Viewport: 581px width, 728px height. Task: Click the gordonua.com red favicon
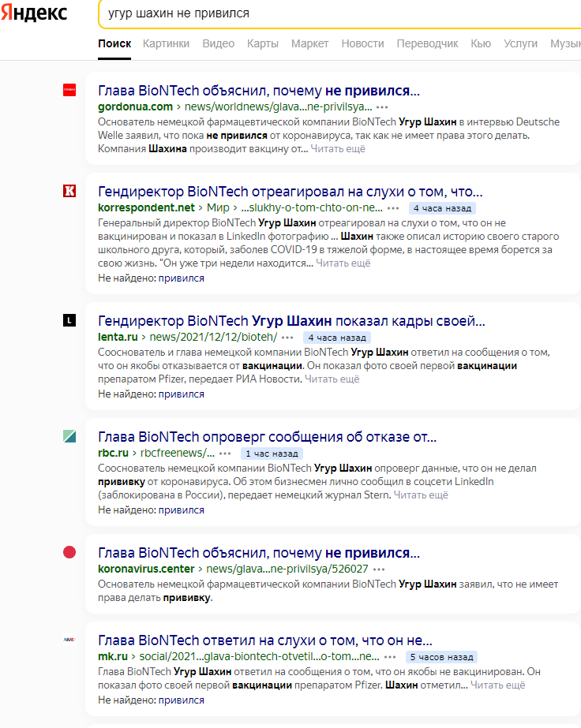(69, 90)
